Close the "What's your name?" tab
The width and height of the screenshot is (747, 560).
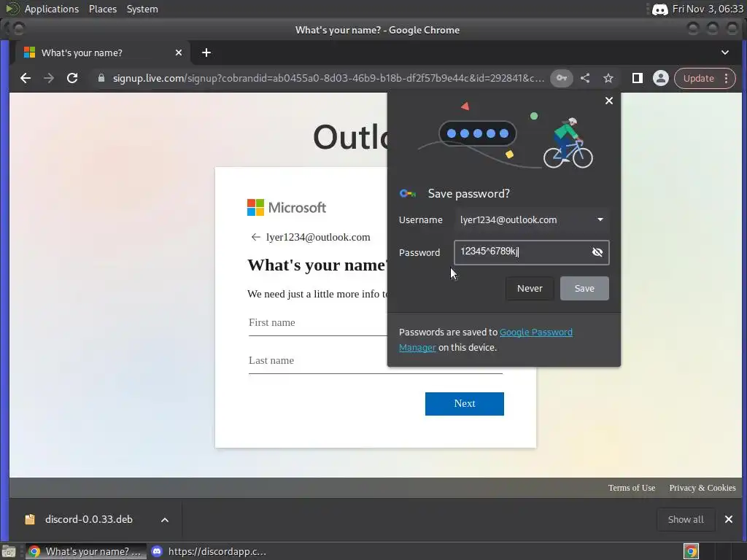pyautogui.click(x=179, y=52)
